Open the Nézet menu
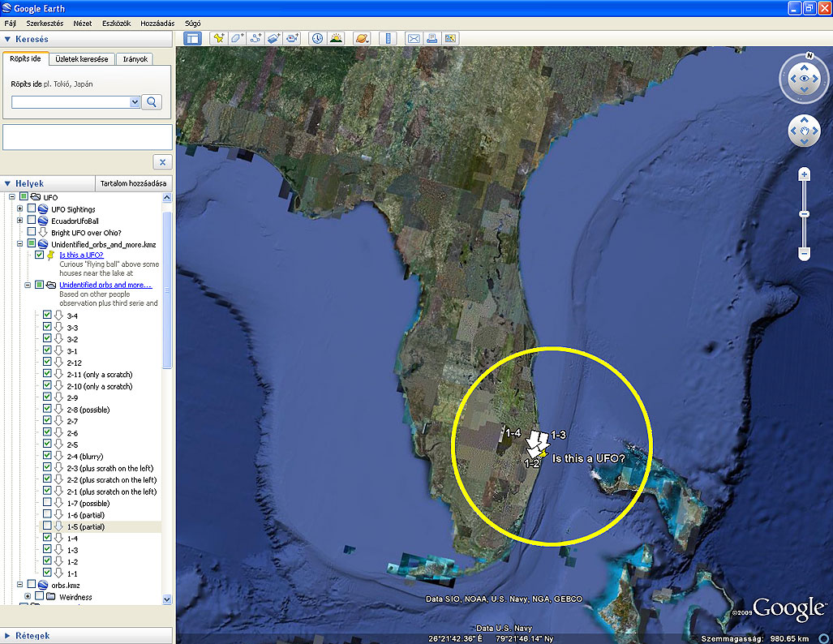833x644 pixels. coord(83,24)
